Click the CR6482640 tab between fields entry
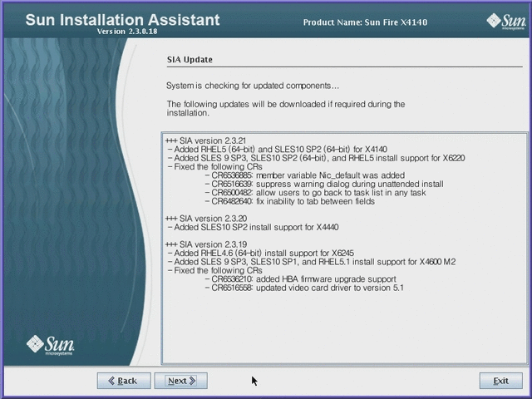 click(290, 201)
